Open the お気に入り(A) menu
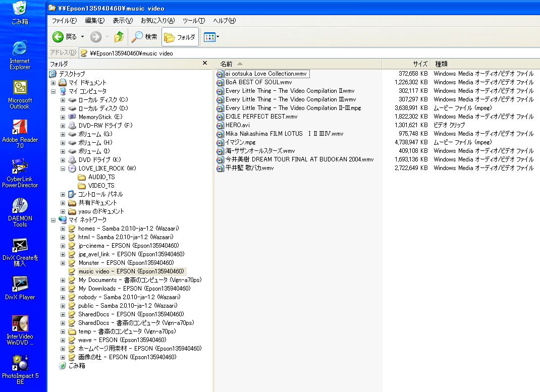Image resolution: width=540 pixels, height=392 pixels. (158, 21)
